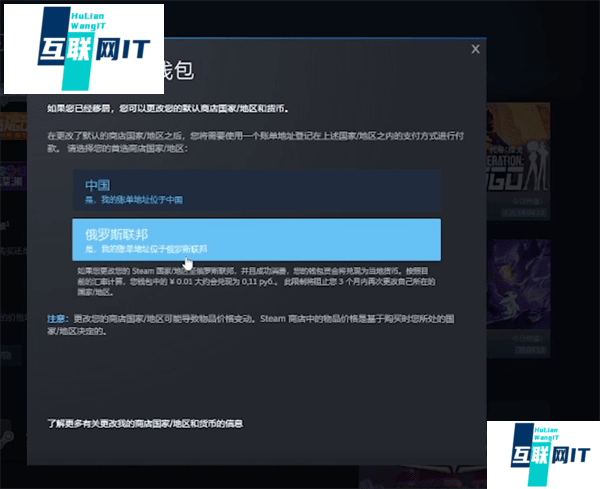
Task: Open the link about changing store country and currency
Action: [x=145, y=423]
